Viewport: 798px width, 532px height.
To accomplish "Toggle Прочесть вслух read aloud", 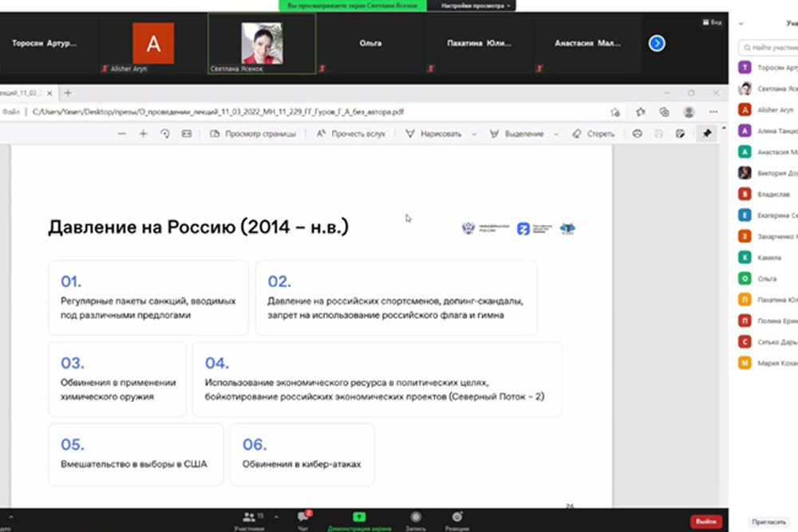I will 351,134.
